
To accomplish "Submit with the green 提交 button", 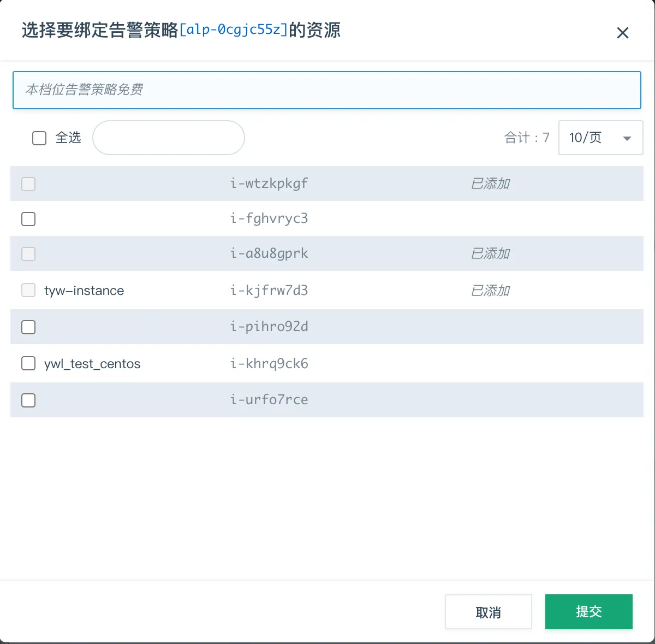I will (588, 612).
